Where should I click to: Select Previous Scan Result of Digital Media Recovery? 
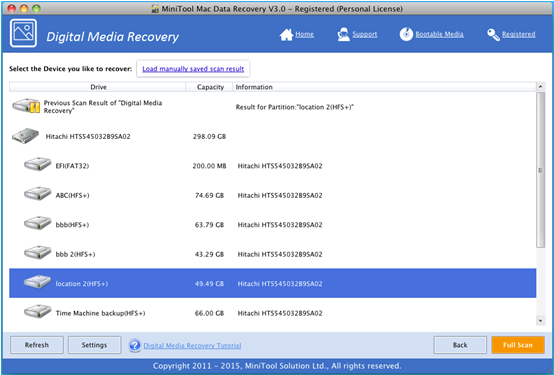point(103,107)
